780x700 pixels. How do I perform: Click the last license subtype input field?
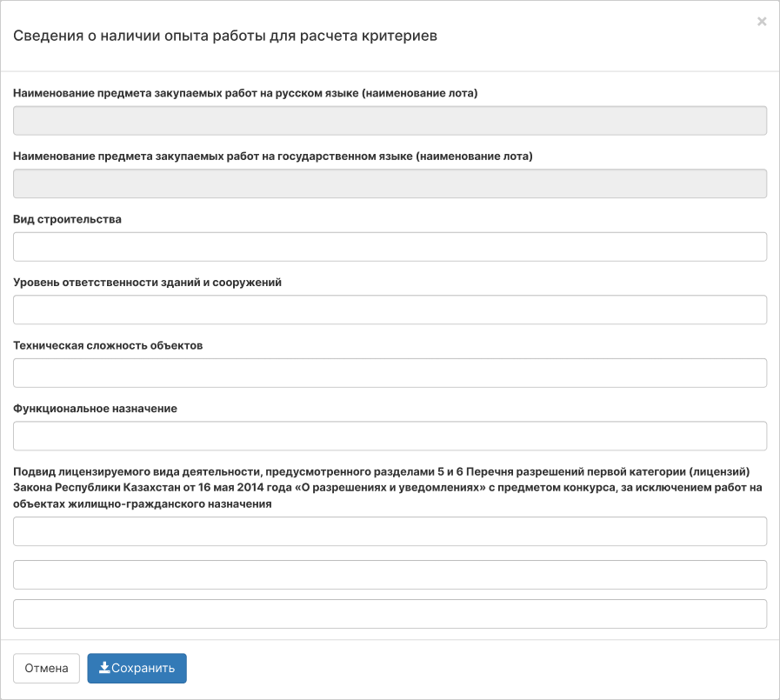coord(390,614)
